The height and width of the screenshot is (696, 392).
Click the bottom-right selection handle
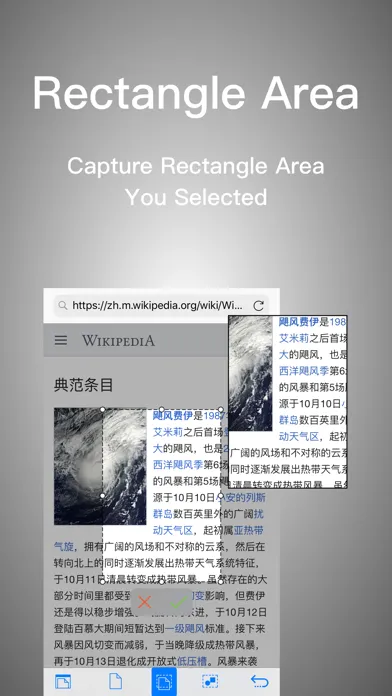[x=221, y=581]
